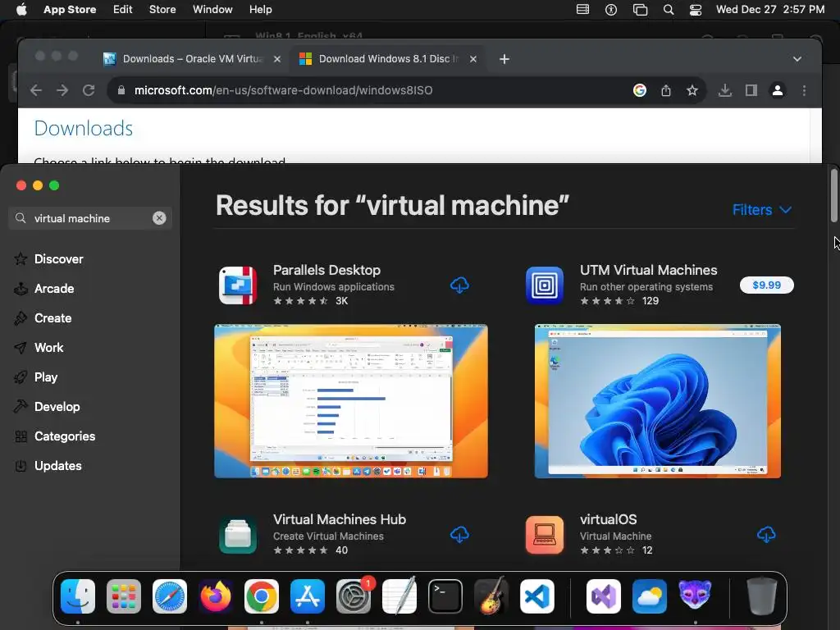This screenshot has width=840, height=630.
Task: Open Launchpad from the Dock
Action: [x=124, y=596]
